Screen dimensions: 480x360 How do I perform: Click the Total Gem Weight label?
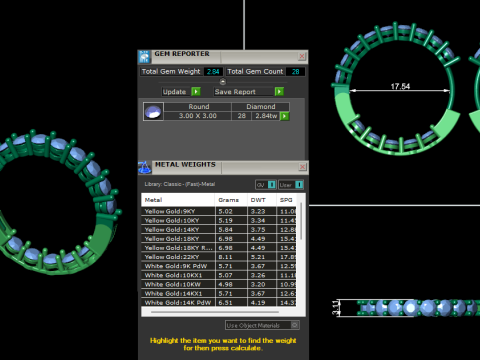point(171,72)
